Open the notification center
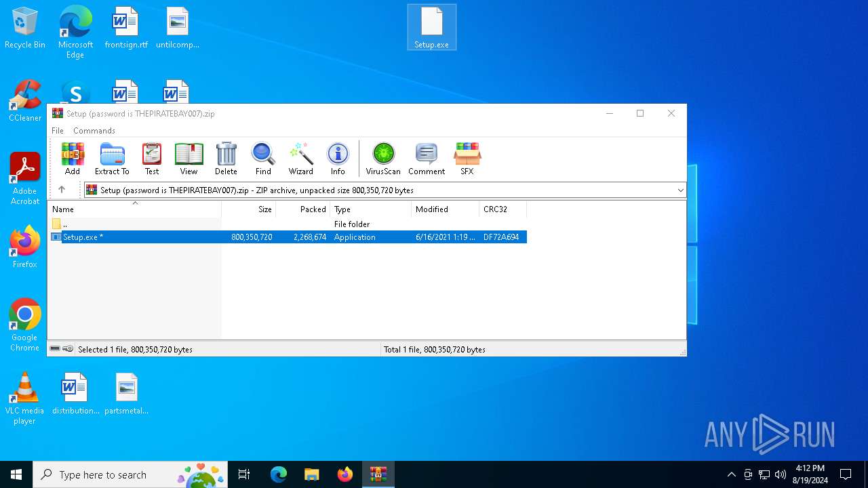The height and width of the screenshot is (488, 868). (846, 474)
